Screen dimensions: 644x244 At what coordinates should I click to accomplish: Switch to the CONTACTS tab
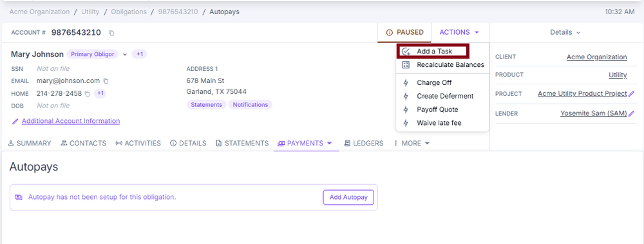coord(83,144)
